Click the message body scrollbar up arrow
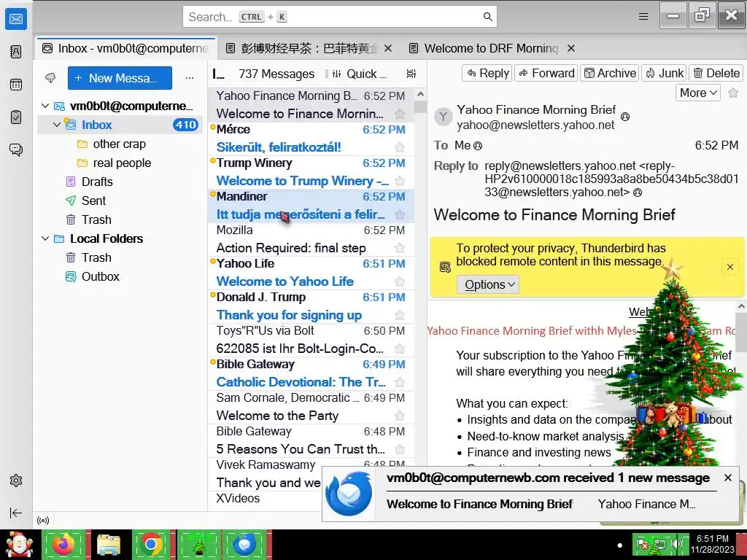The width and height of the screenshot is (747, 560). click(741, 307)
